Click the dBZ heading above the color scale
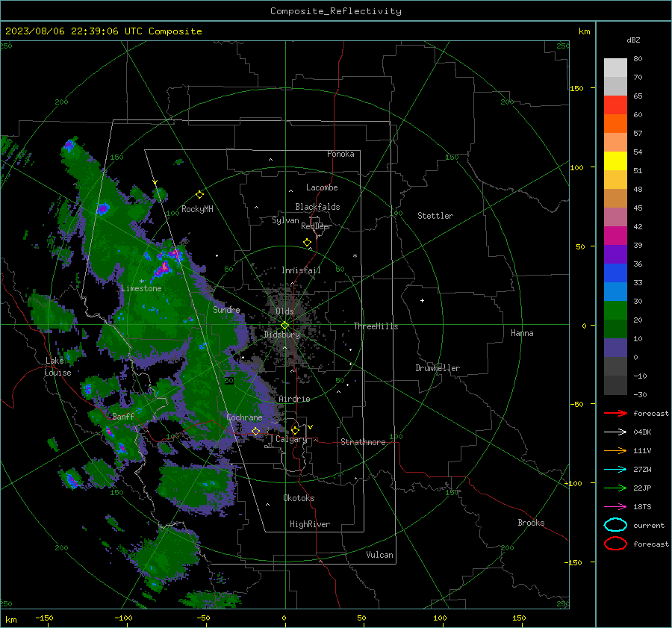 (x=633, y=40)
